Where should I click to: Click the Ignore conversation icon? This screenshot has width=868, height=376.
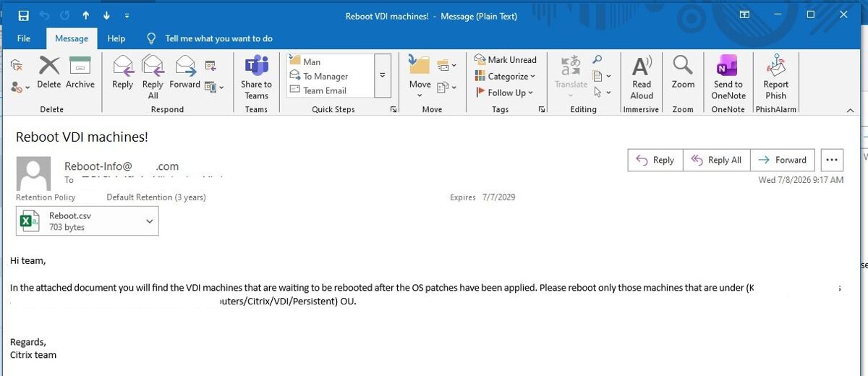[x=17, y=67]
